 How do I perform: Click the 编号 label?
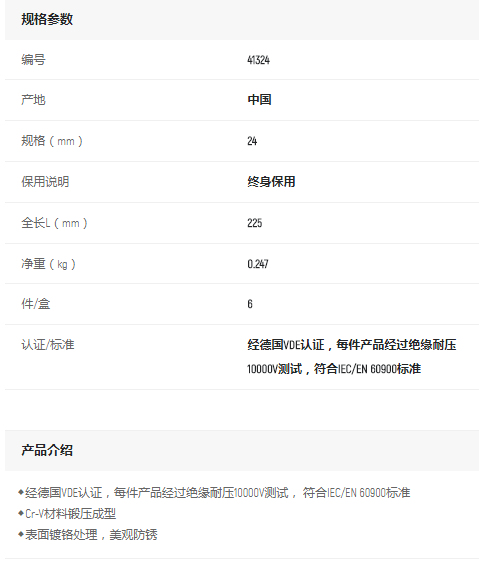pyautogui.click(x=33, y=59)
